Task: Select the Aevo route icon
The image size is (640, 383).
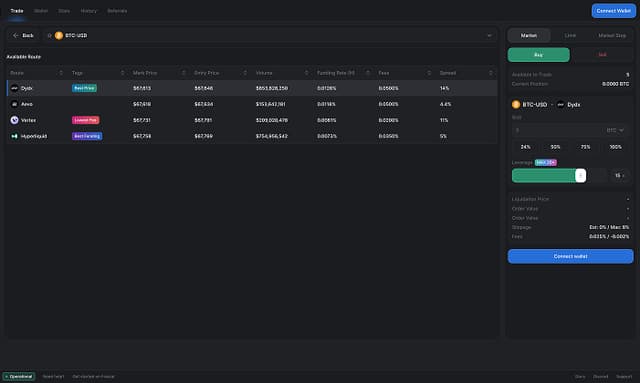Action: (14, 104)
